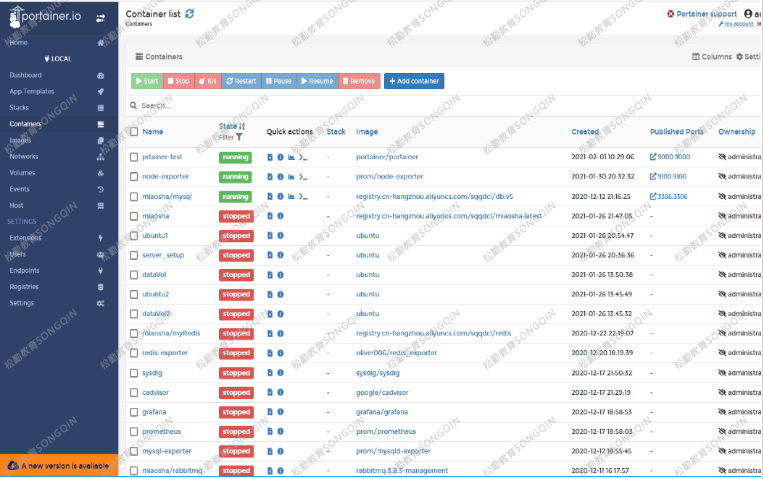
Task: Click the new version available banner
Action: click(59, 466)
